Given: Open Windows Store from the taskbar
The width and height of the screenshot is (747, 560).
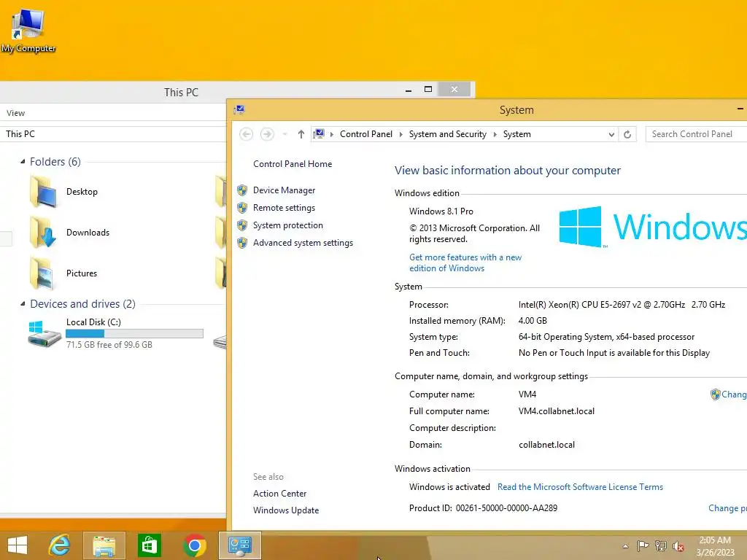Looking at the screenshot, I should click(149, 545).
